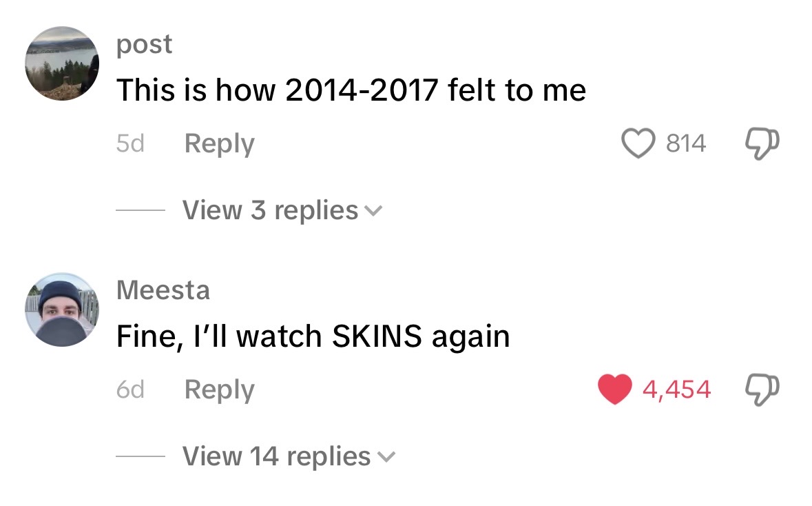Open Meesta's profile picture
Viewport: 812px width, 506px height.
(62, 310)
